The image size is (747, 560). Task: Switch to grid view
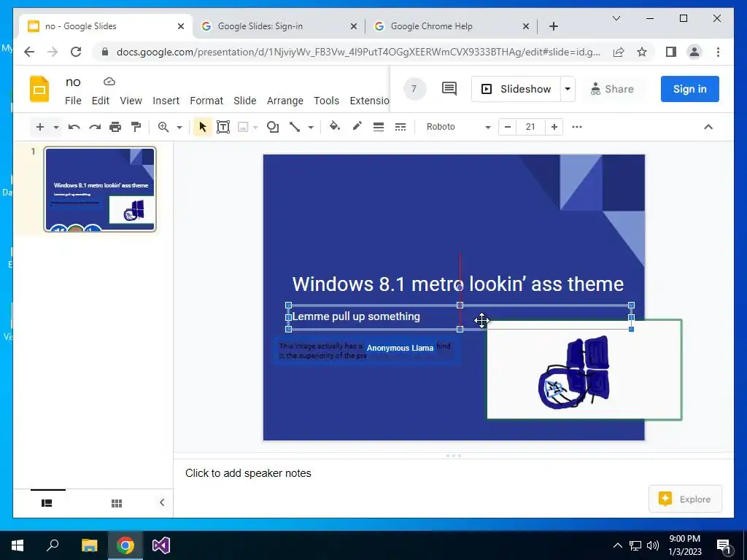(x=117, y=503)
